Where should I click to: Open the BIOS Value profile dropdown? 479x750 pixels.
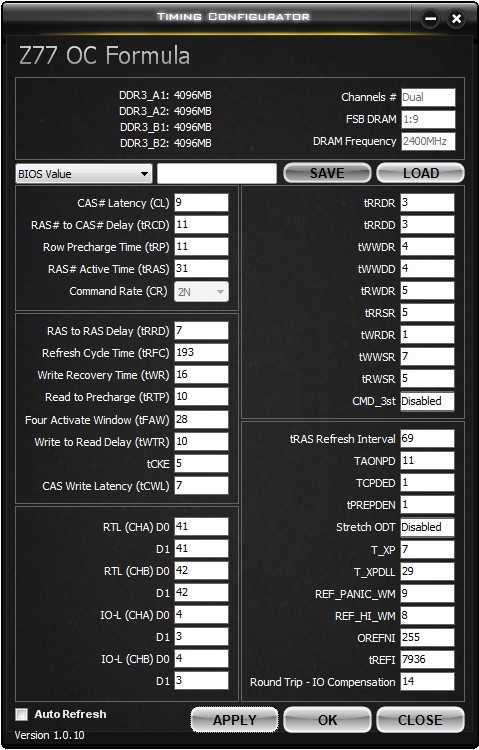84,174
